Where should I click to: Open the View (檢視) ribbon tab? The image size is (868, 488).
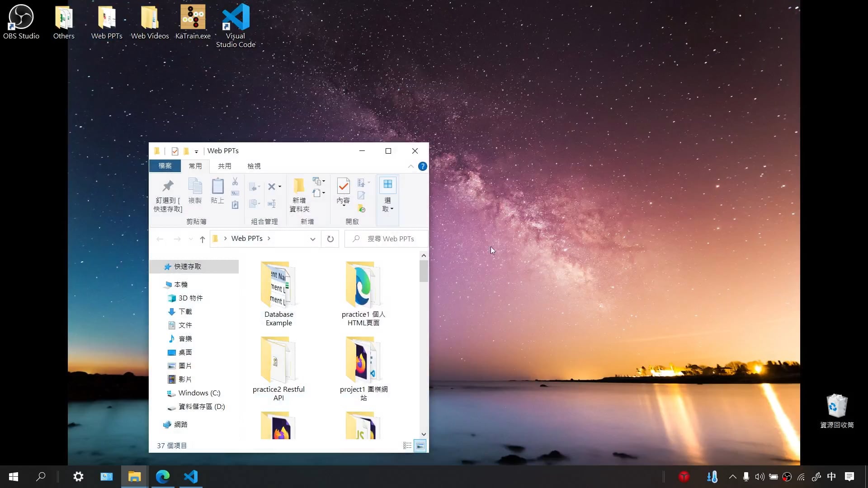pyautogui.click(x=254, y=166)
